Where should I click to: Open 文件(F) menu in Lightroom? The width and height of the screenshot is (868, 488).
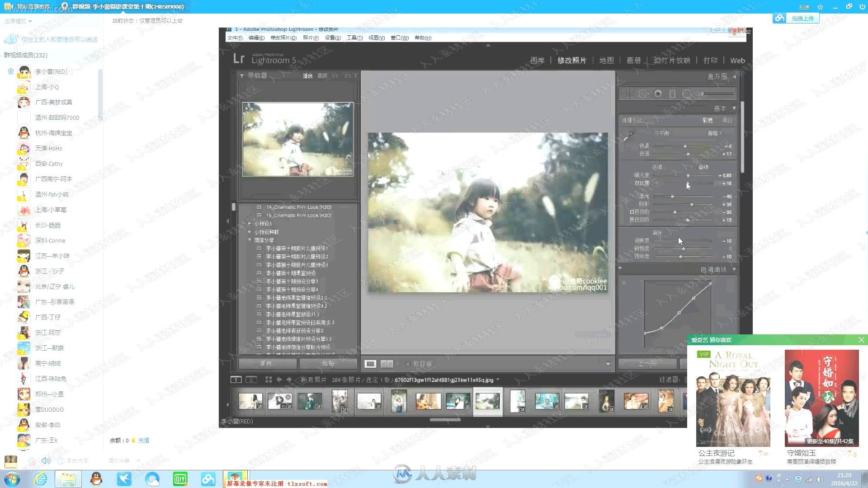(235, 38)
